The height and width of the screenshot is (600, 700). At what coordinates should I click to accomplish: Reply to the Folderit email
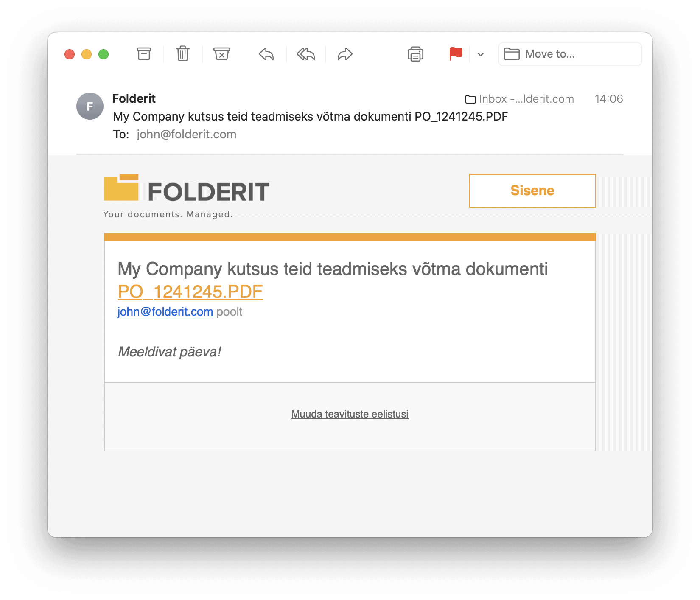(266, 54)
